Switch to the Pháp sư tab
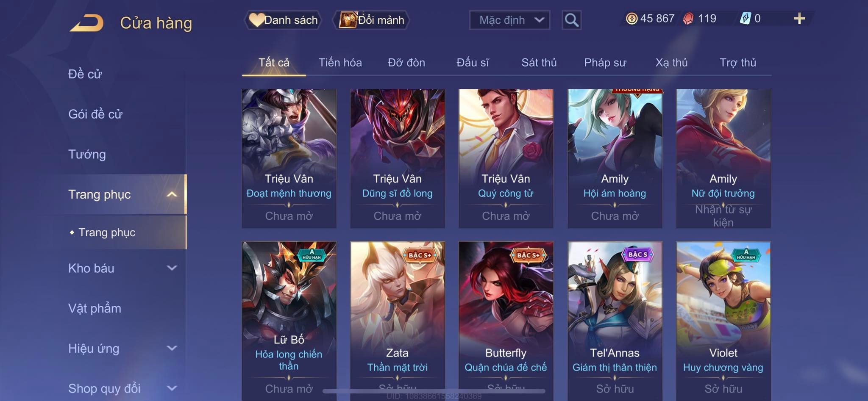This screenshot has height=401, width=868. [x=605, y=63]
